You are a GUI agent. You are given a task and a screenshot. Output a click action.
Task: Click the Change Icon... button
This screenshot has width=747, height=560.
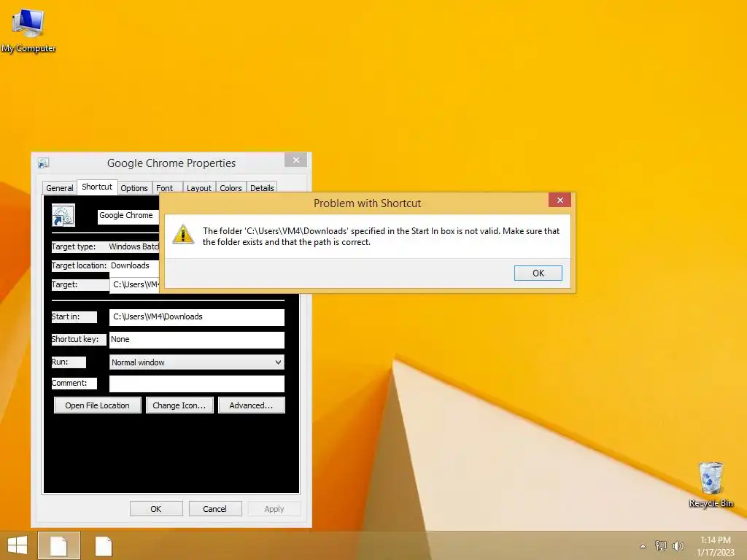pos(179,405)
